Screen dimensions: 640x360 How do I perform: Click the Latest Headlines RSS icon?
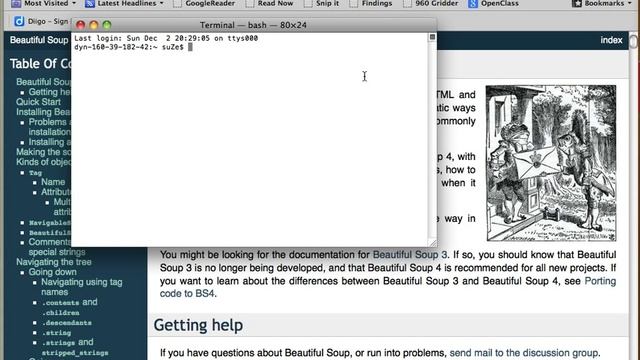[90, 4]
